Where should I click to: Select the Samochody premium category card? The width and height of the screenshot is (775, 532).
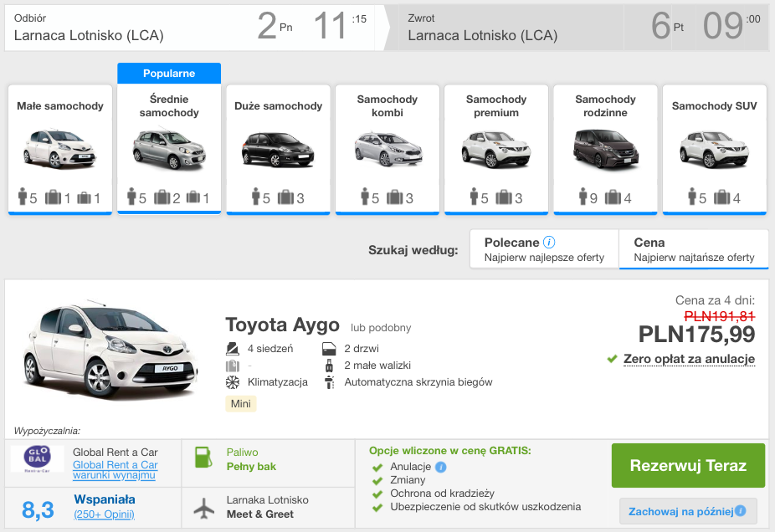[x=496, y=150]
